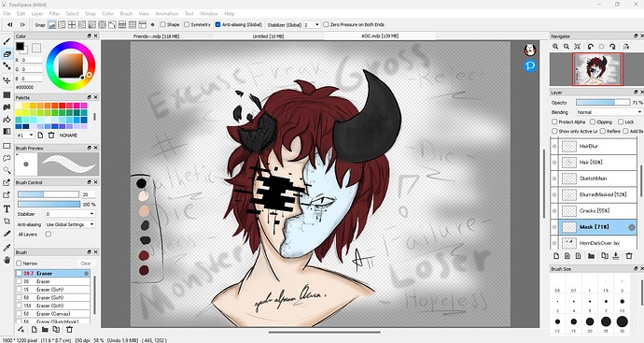Adjust the layer Opacity slider
Screen dimensions: 644x343
[603, 103]
